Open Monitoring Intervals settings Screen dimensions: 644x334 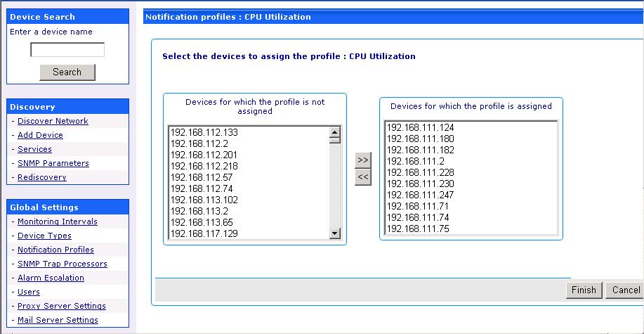[x=58, y=221]
